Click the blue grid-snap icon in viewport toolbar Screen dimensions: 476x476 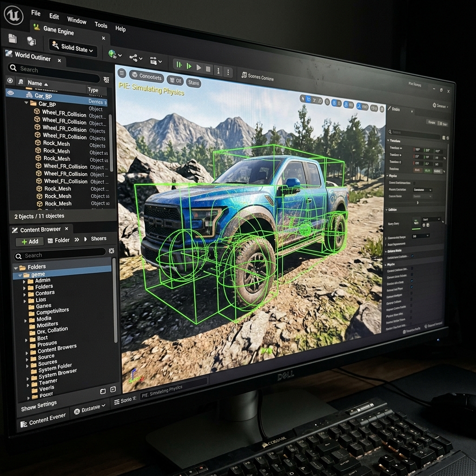(346, 105)
